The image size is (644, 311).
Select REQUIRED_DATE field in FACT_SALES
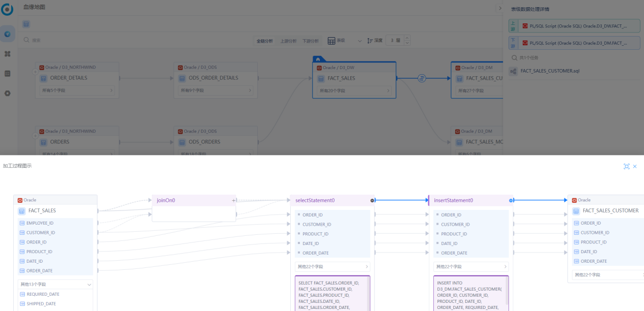pos(55,294)
